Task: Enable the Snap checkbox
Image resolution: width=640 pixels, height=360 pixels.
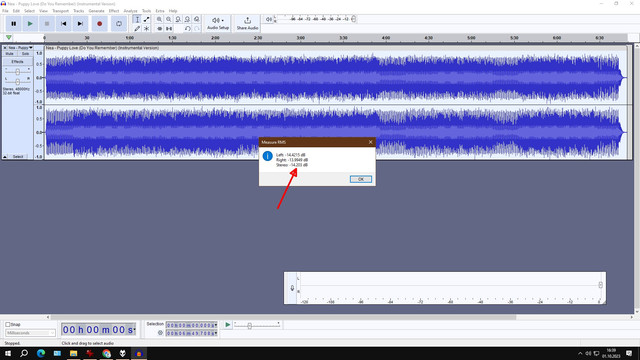Action: (x=8, y=324)
